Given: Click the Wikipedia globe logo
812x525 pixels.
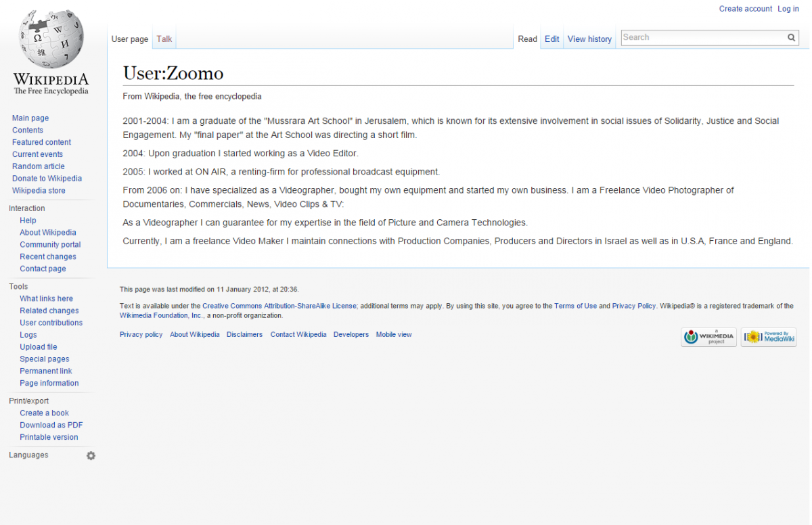Looking at the screenshot, I should point(51,52).
